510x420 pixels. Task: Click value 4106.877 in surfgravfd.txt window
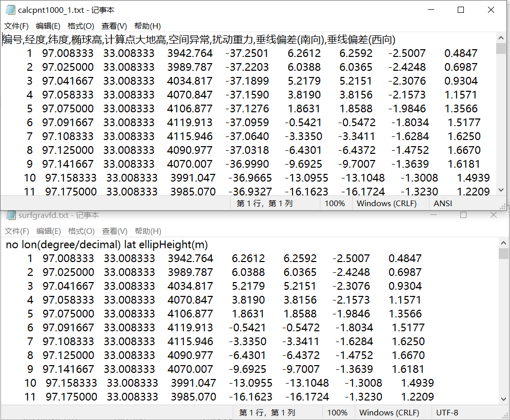click(190, 314)
